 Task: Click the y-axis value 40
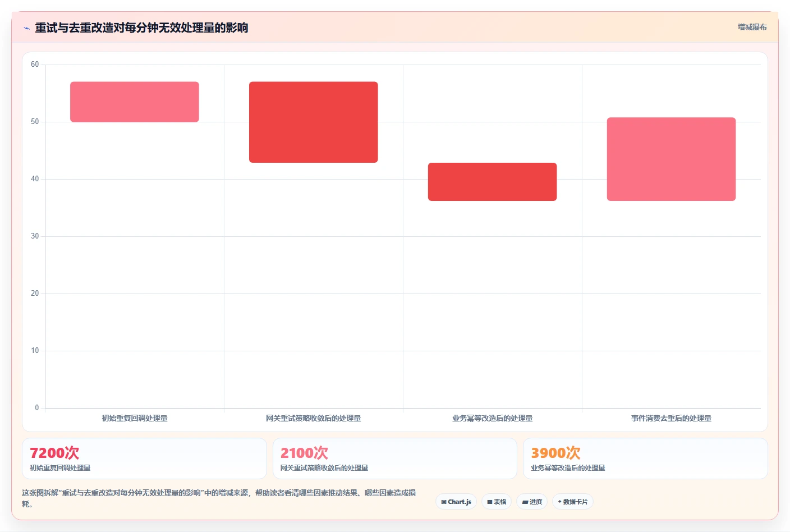click(35, 179)
